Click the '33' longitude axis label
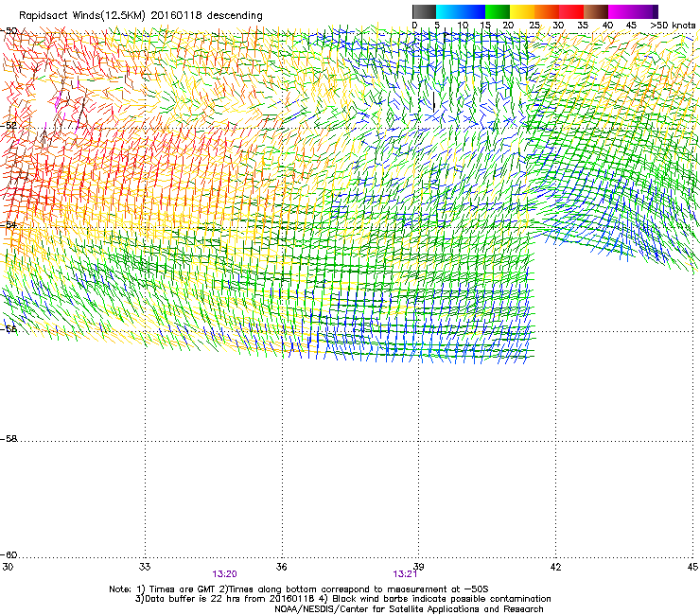700x615 pixels. (145, 567)
